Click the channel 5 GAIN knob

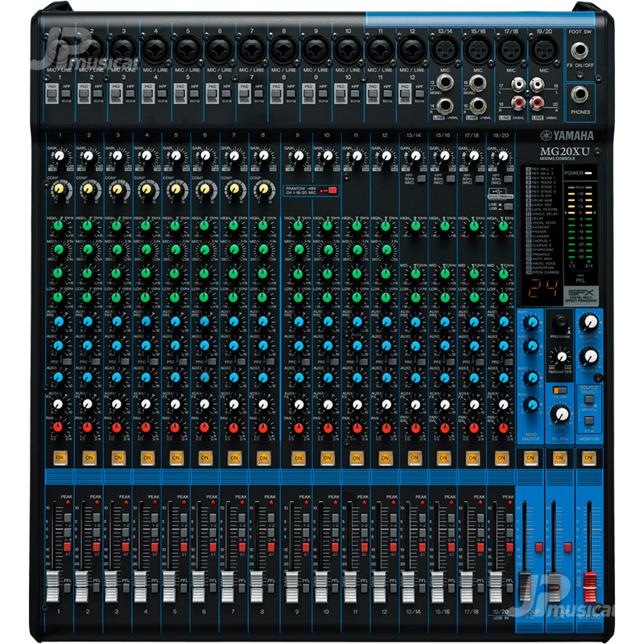click(x=175, y=156)
